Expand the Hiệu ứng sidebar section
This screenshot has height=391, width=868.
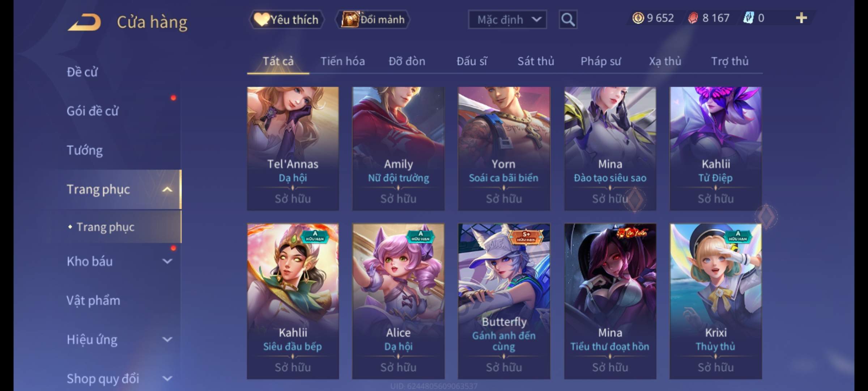[x=167, y=340]
